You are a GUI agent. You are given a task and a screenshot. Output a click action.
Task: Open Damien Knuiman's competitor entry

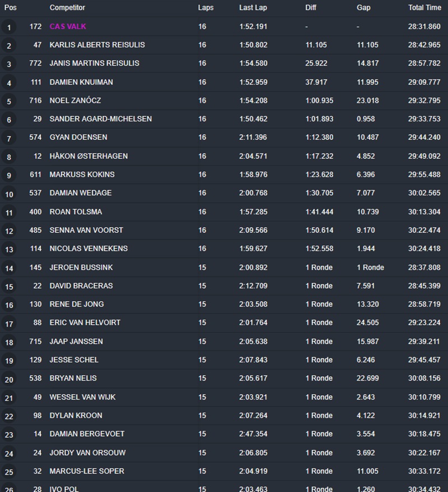[81, 82]
